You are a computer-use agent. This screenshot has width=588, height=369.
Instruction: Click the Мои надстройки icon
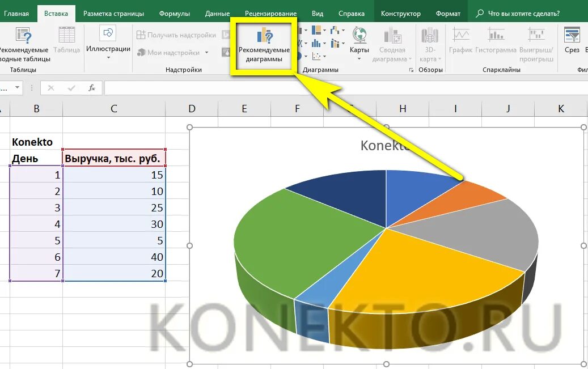(x=141, y=53)
